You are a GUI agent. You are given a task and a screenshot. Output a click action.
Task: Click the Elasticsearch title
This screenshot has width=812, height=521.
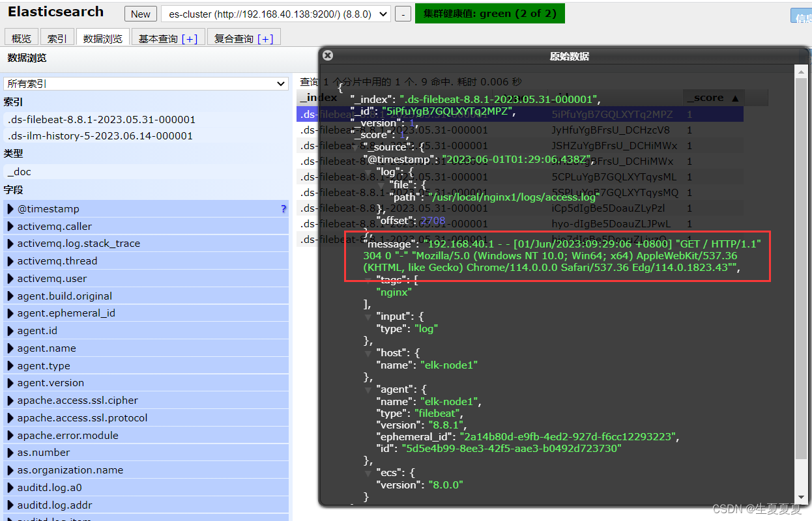click(x=56, y=12)
